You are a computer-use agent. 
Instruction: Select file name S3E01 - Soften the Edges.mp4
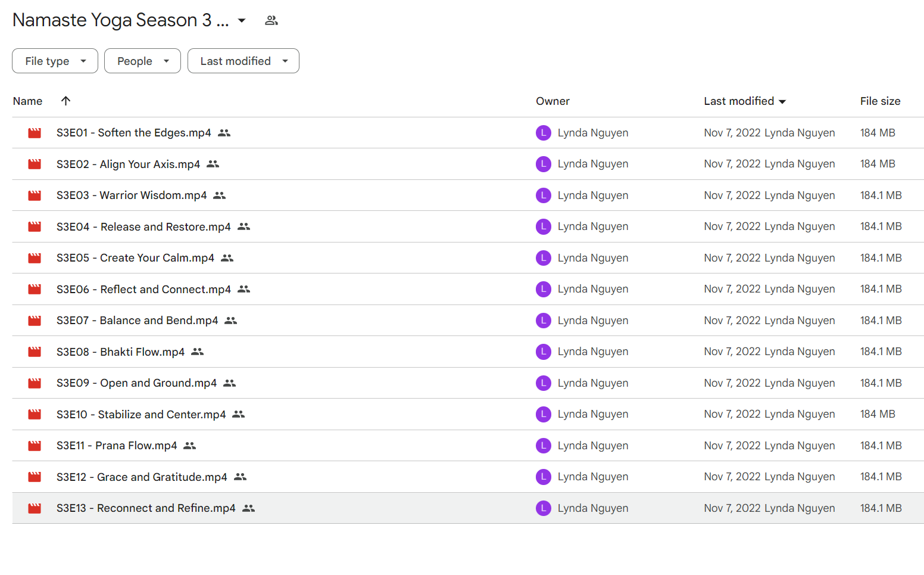(134, 133)
